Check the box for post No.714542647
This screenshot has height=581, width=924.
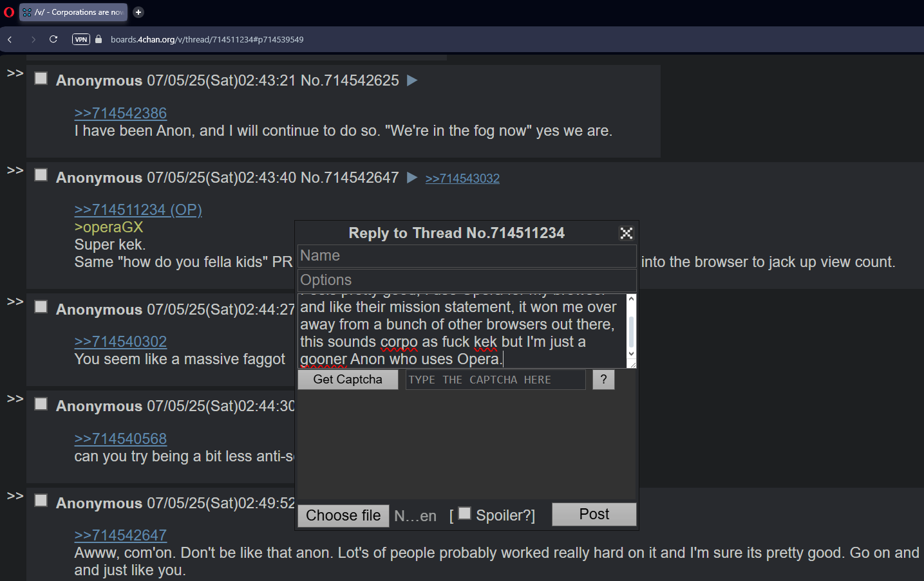tap(41, 175)
